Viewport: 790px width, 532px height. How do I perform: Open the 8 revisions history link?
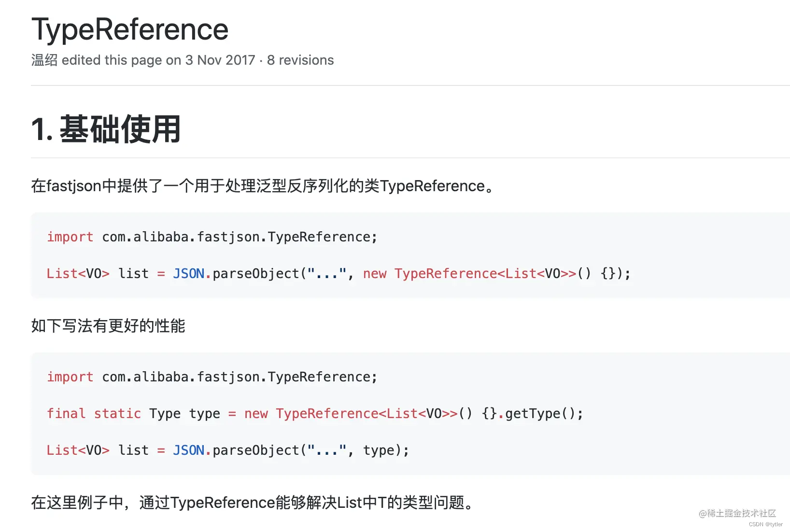point(300,60)
